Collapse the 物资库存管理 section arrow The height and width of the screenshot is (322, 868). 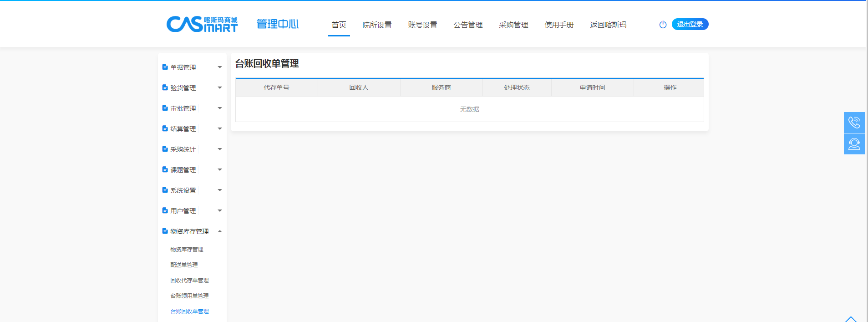point(220,231)
